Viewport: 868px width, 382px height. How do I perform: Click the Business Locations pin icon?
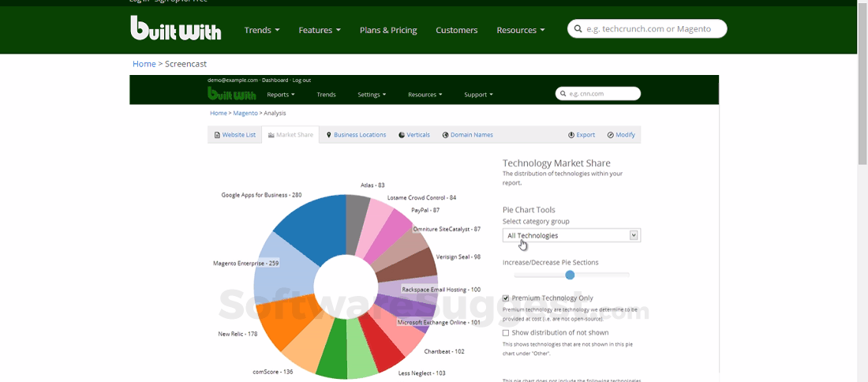click(329, 135)
